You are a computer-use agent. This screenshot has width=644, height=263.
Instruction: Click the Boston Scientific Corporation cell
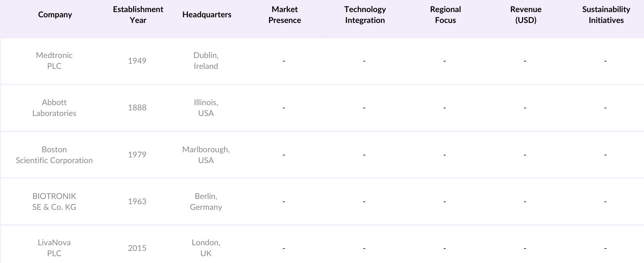click(x=54, y=155)
